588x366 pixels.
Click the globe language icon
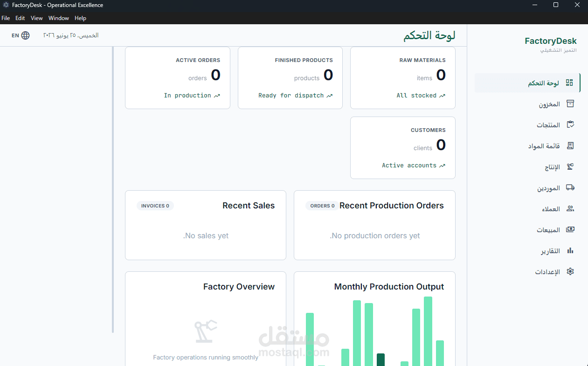(25, 35)
